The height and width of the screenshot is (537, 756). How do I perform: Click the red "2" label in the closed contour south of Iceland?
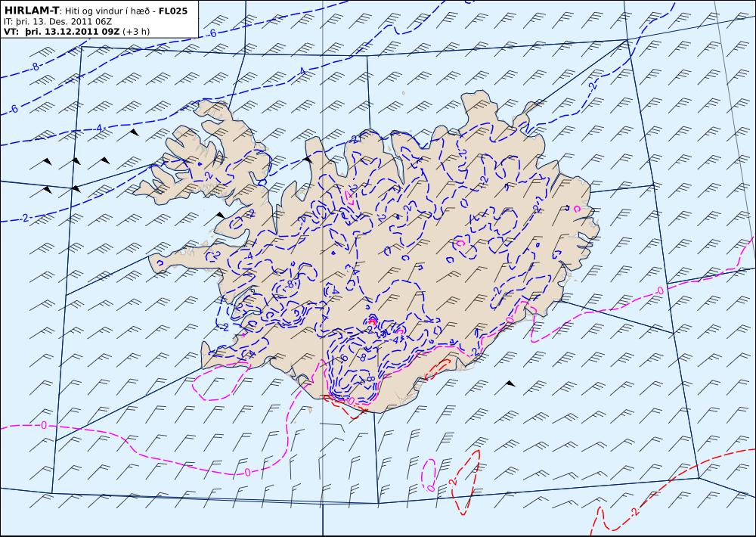(x=454, y=482)
